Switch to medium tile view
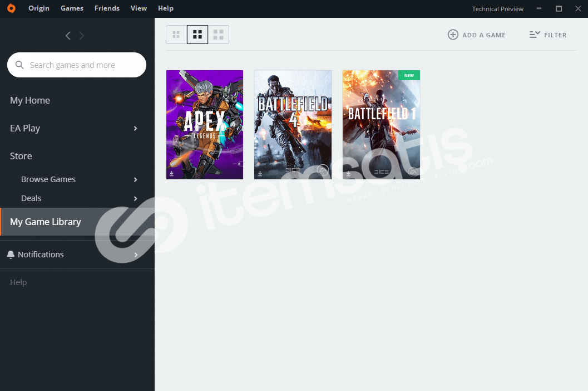 coord(197,35)
